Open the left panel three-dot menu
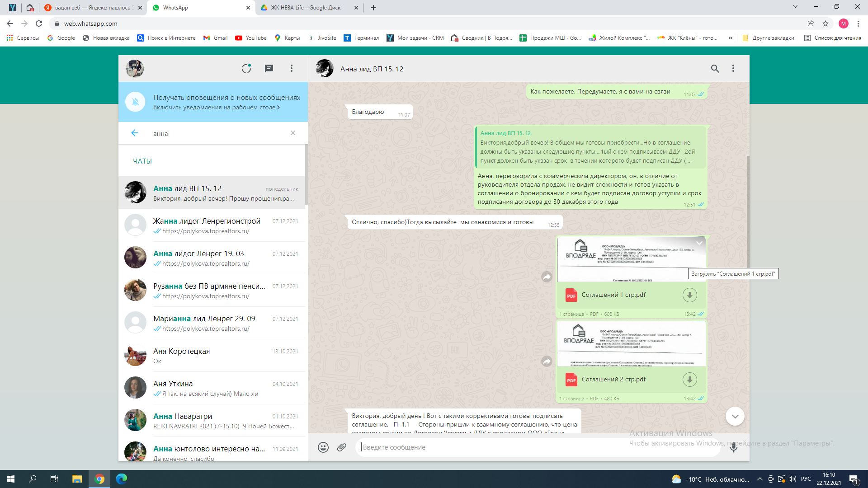Image resolution: width=868 pixels, height=488 pixels. (x=291, y=68)
